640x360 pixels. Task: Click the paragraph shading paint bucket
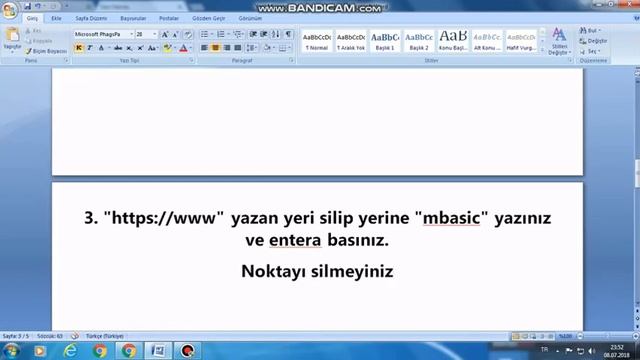pos(267,48)
